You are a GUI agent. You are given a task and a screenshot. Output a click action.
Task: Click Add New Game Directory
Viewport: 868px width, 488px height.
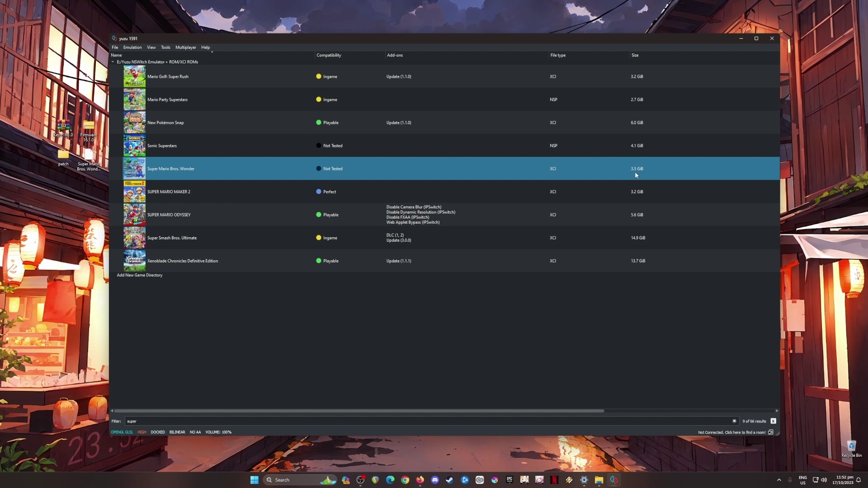140,275
